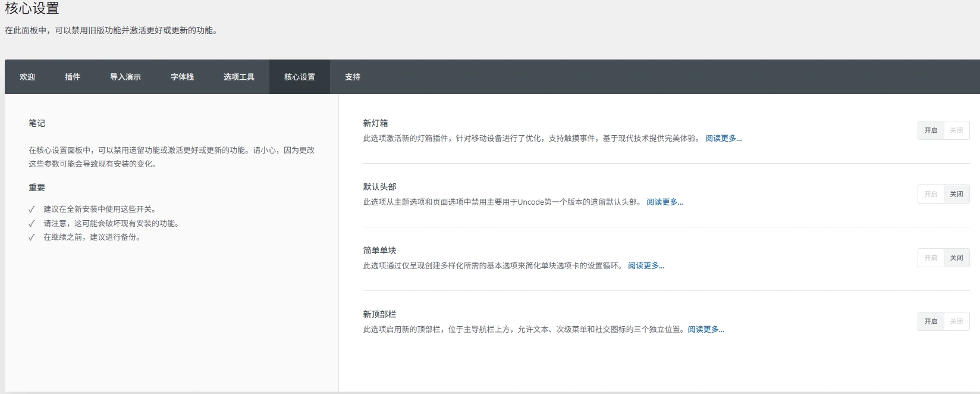Set 新灯箱 toggle to 关闭
This screenshot has height=394, width=980.
coord(956,130)
